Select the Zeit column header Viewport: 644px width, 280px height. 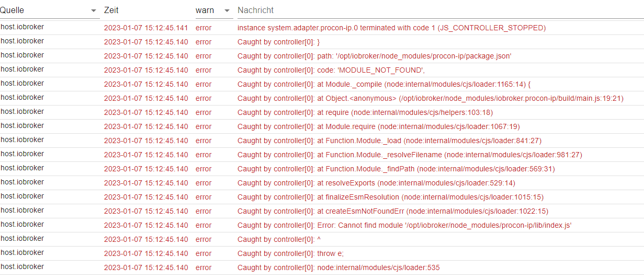[111, 10]
